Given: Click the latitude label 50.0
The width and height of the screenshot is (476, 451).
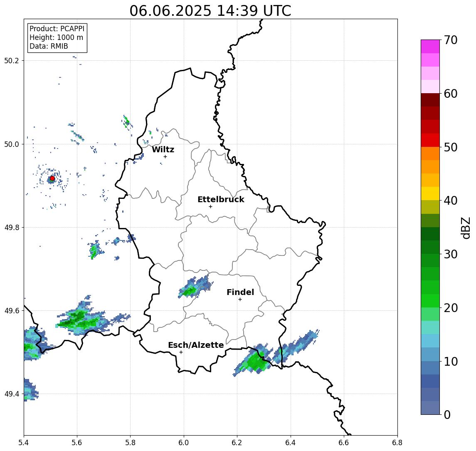Looking at the screenshot, I should coord(12,144).
